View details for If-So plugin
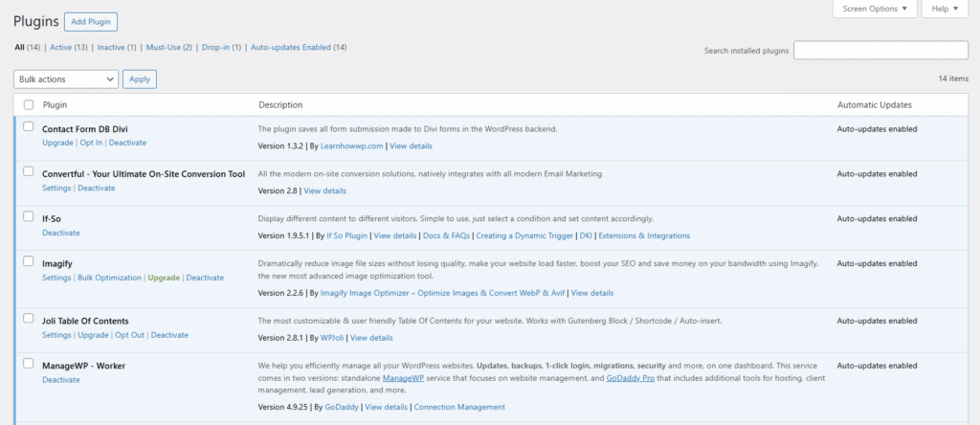980x425 pixels. 395,235
